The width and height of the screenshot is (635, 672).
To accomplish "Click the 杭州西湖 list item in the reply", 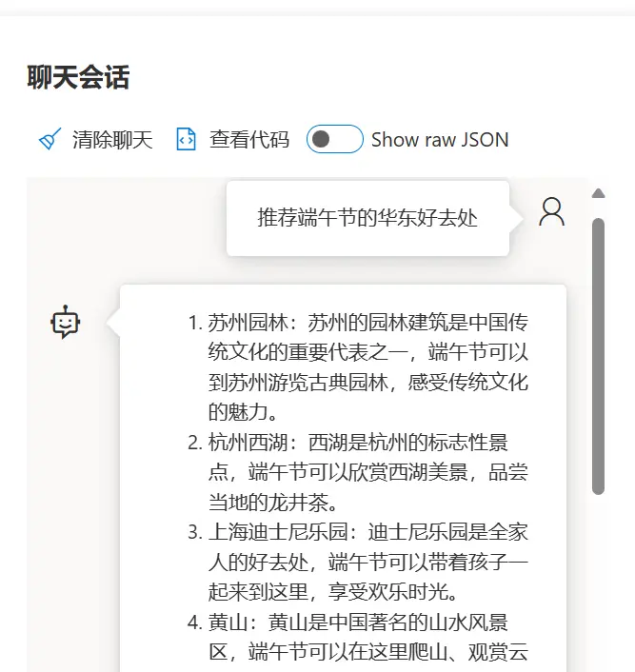I will [358, 472].
